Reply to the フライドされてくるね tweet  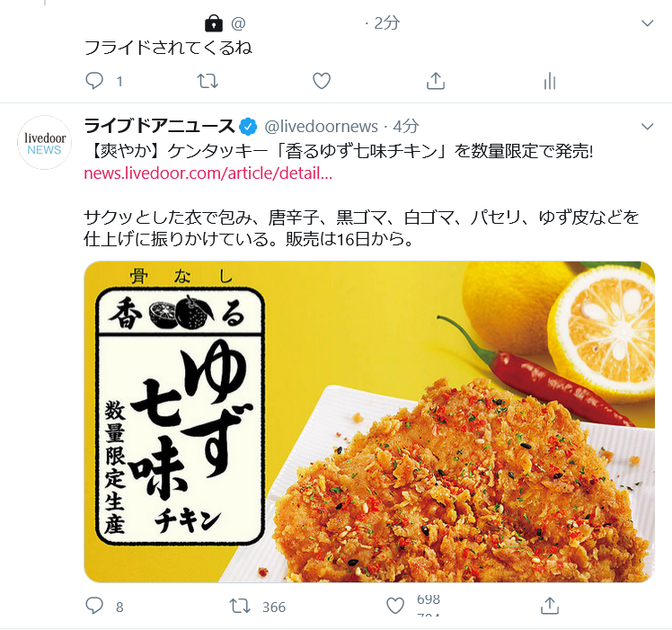tap(94, 81)
